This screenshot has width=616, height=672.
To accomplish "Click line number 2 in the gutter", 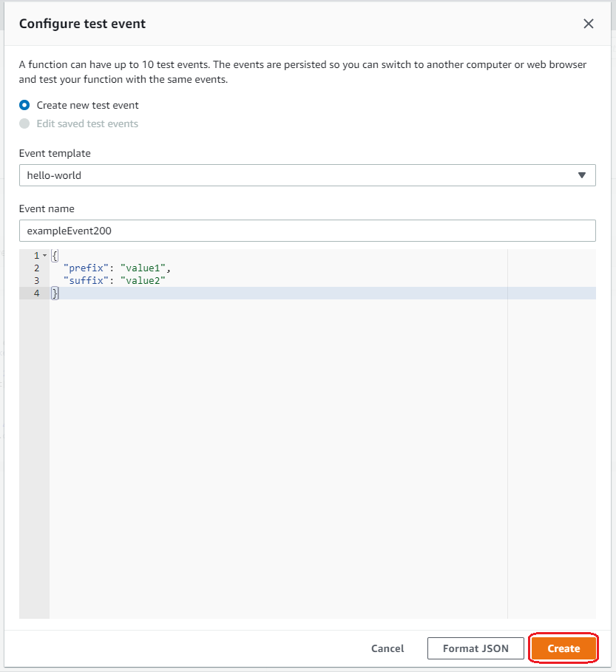I will click(37, 268).
